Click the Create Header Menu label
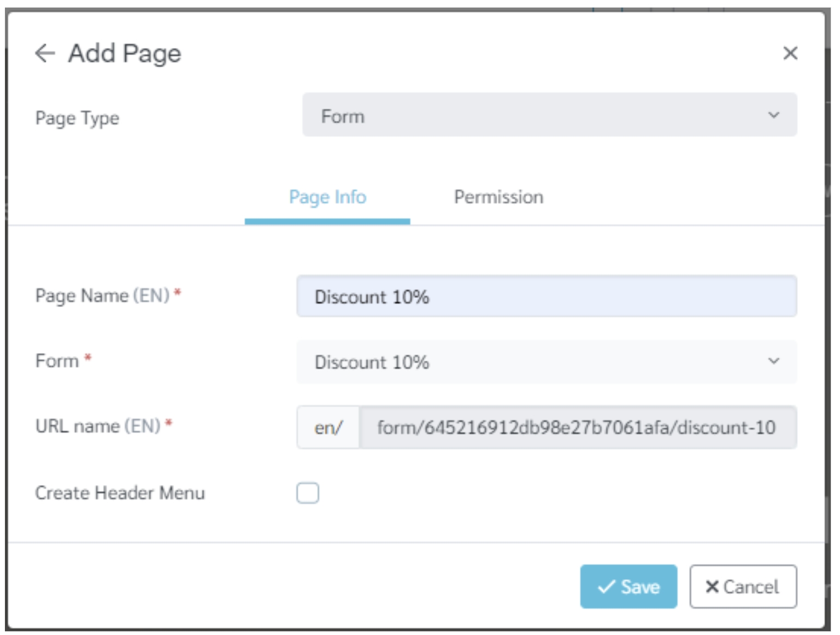 click(x=120, y=493)
